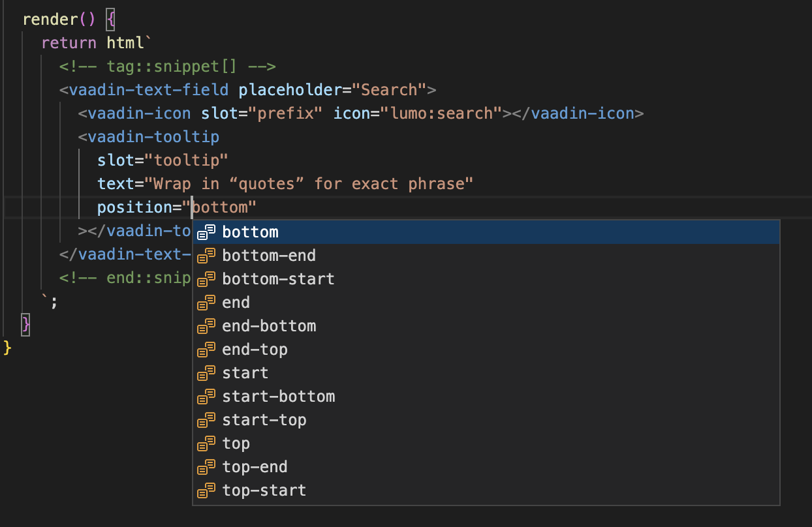Click the render() function name
The image size is (812, 527).
(x=51, y=19)
